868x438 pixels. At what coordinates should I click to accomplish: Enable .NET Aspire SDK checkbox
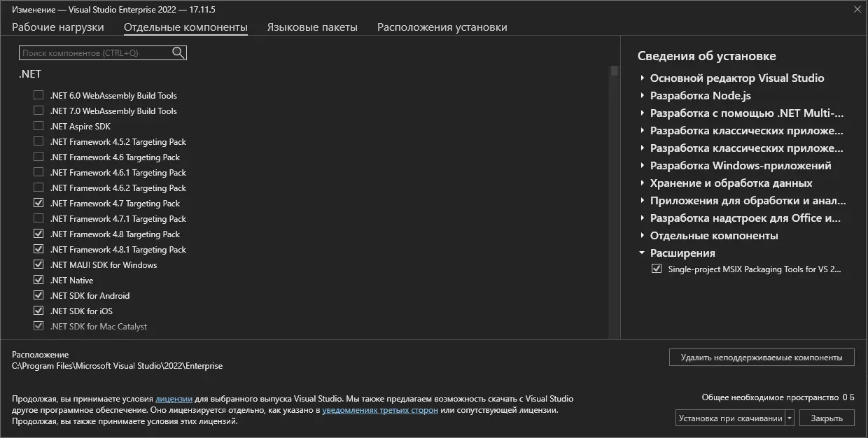(38, 126)
